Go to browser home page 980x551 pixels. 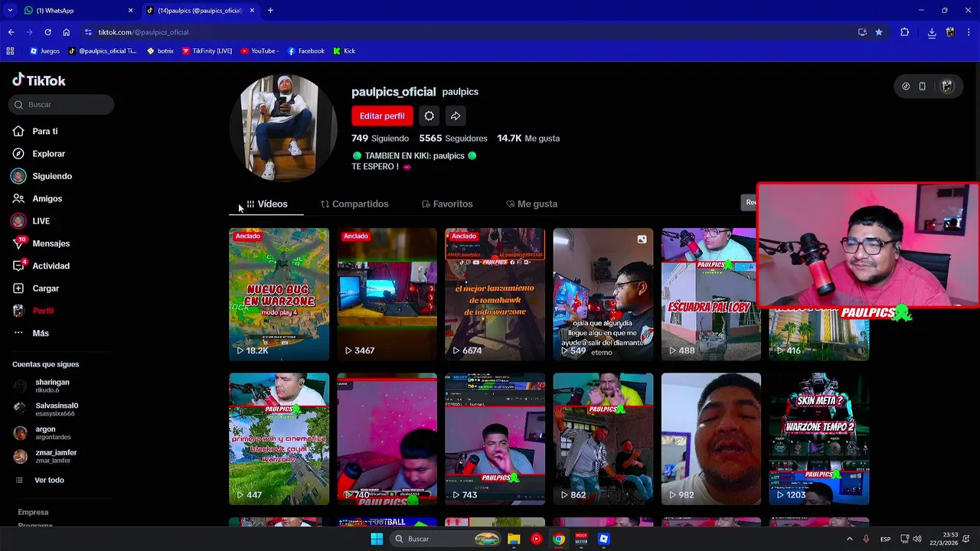click(66, 32)
